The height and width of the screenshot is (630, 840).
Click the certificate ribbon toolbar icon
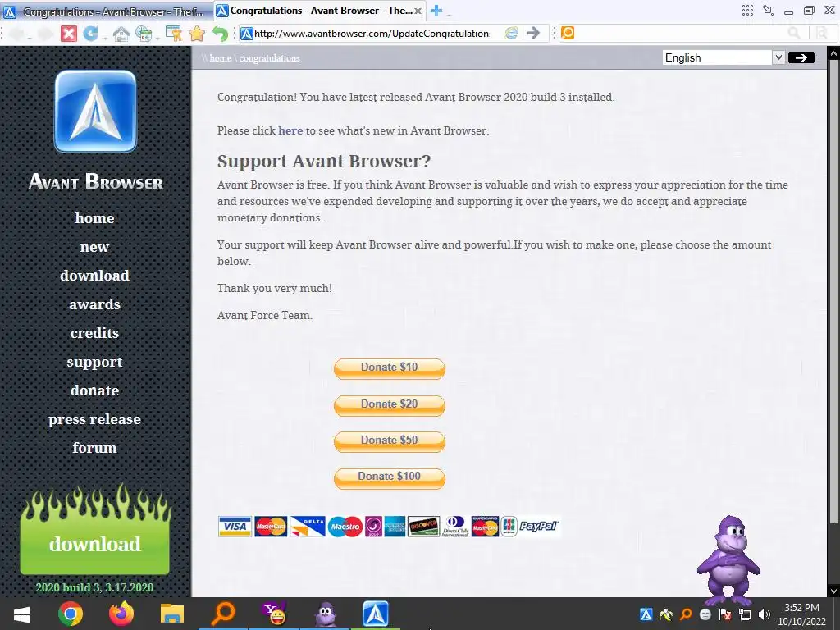(x=174, y=34)
